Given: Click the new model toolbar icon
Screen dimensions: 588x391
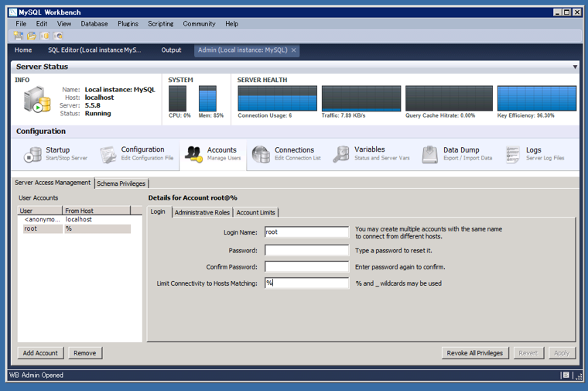Looking at the screenshot, I should (19, 36).
